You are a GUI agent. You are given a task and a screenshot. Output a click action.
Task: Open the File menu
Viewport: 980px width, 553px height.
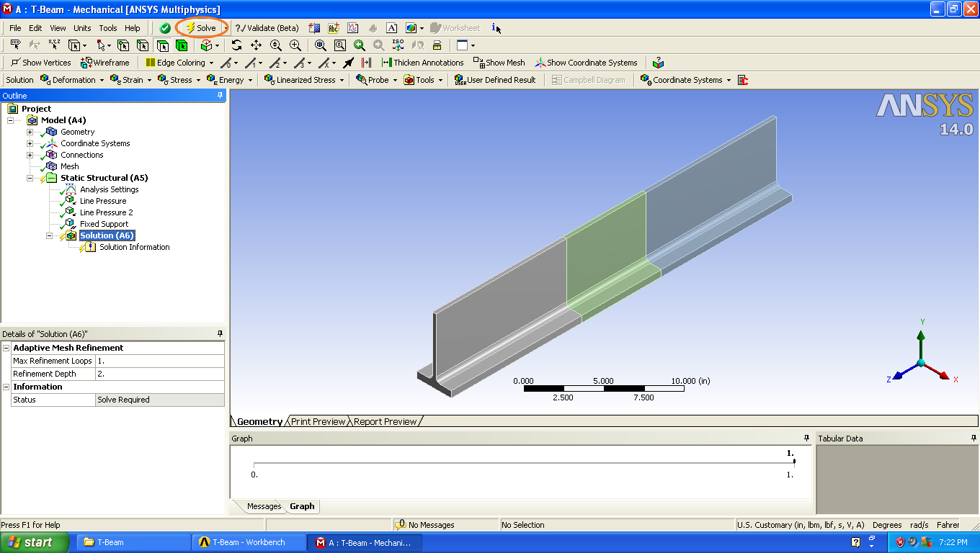[x=15, y=28]
